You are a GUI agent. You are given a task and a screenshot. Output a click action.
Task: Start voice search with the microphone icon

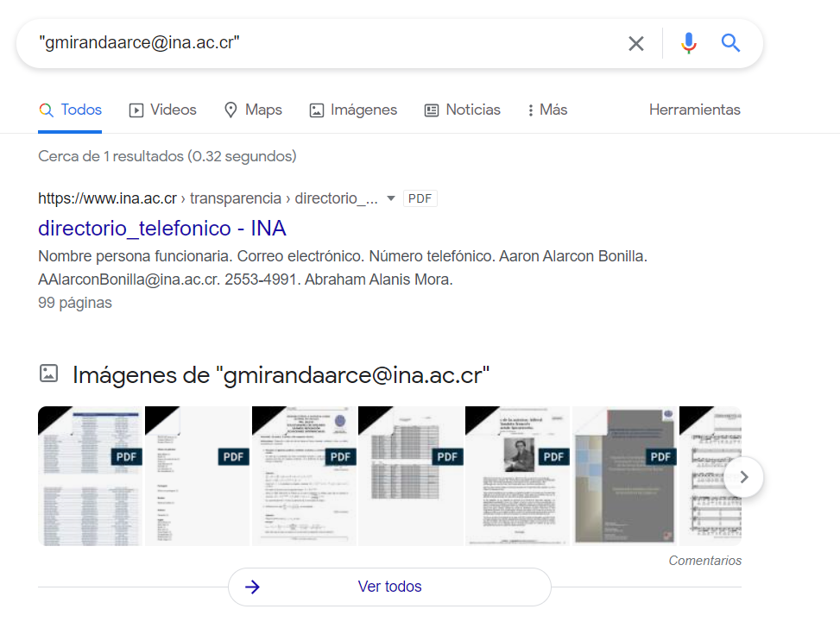coord(689,43)
